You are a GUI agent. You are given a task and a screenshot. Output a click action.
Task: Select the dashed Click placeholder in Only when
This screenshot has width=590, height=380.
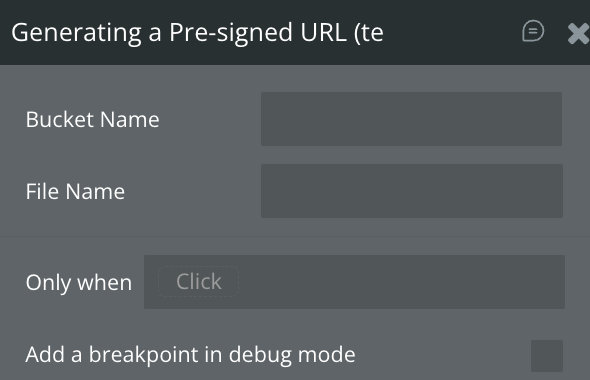coord(199,281)
